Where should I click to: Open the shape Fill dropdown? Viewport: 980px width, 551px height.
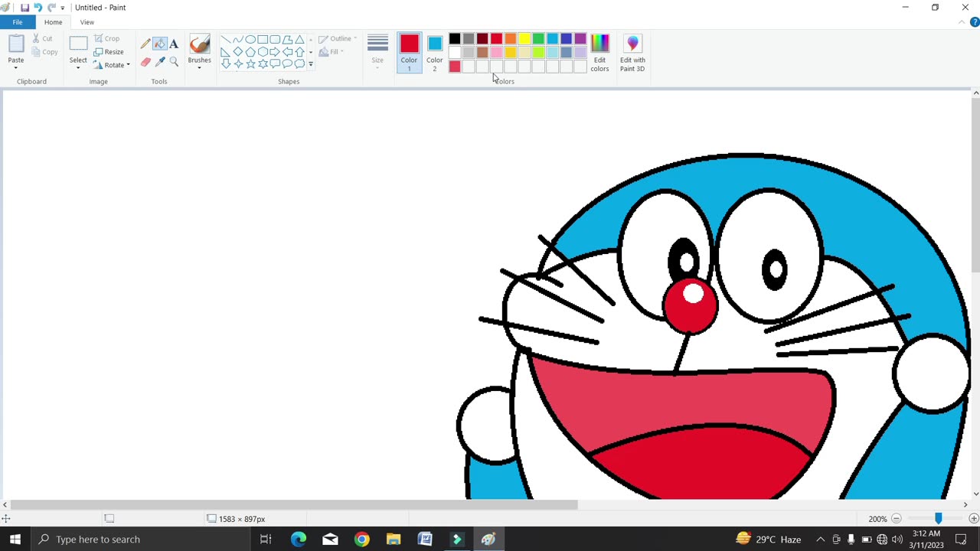[332, 52]
